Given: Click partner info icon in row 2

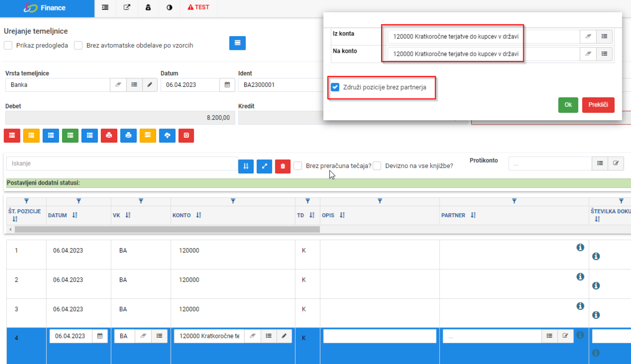Looking at the screenshot, I should 580,277.
